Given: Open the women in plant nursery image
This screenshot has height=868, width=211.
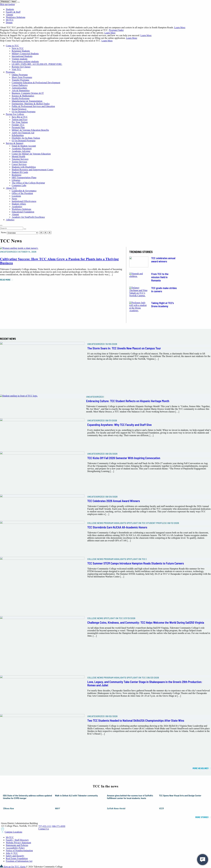Looking at the screenshot, I should point(19,248).
